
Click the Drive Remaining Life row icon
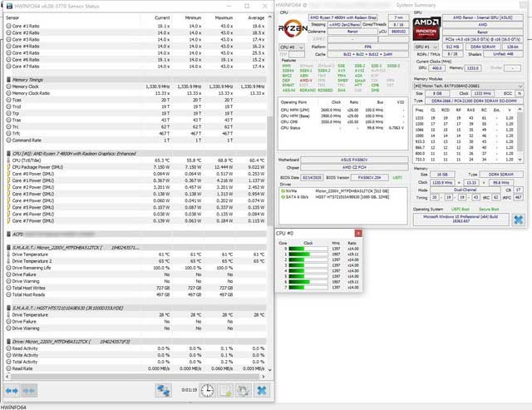(9, 268)
